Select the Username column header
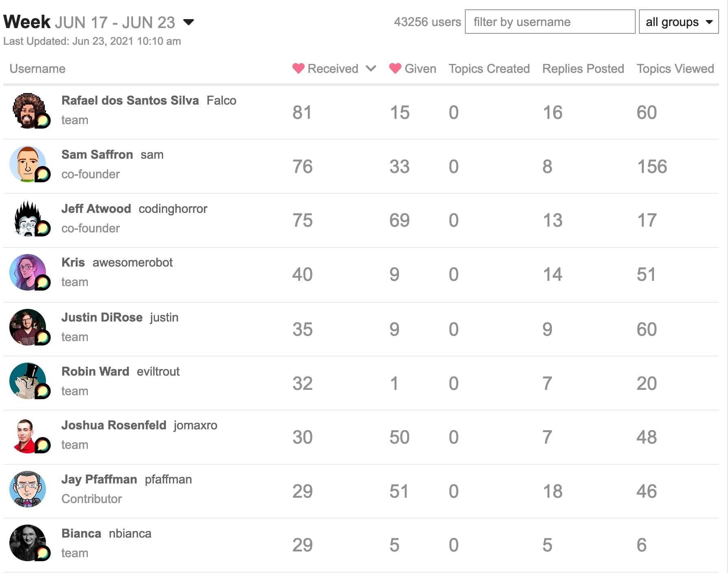The height and width of the screenshot is (573, 728). [37, 68]
